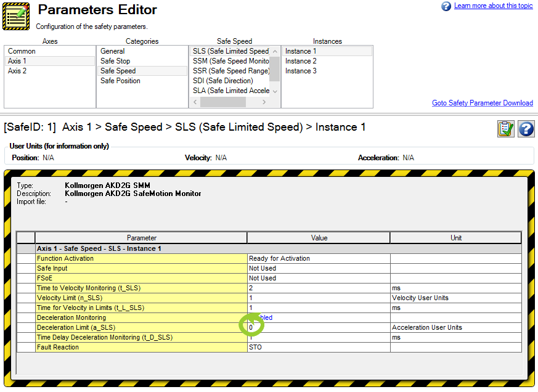Edit Time Delay Deceleration Monitoring value

[319, 338]
